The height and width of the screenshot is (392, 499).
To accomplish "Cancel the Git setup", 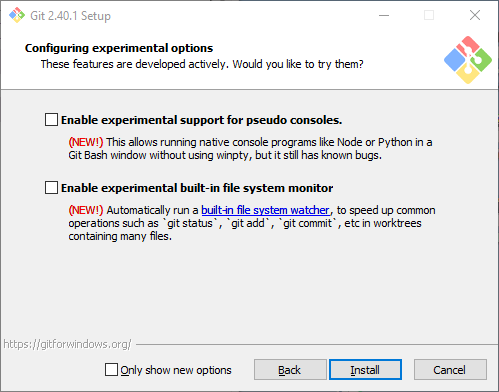I will [450, 370].
